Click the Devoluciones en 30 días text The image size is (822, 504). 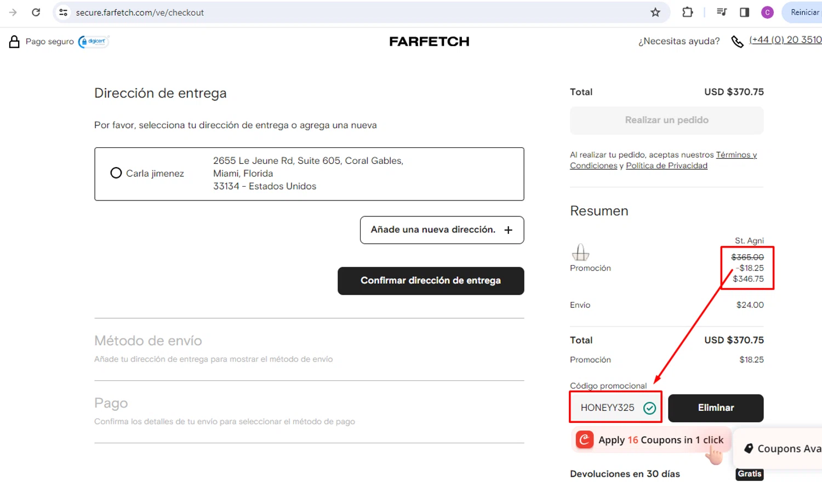[x=625, y=474]
